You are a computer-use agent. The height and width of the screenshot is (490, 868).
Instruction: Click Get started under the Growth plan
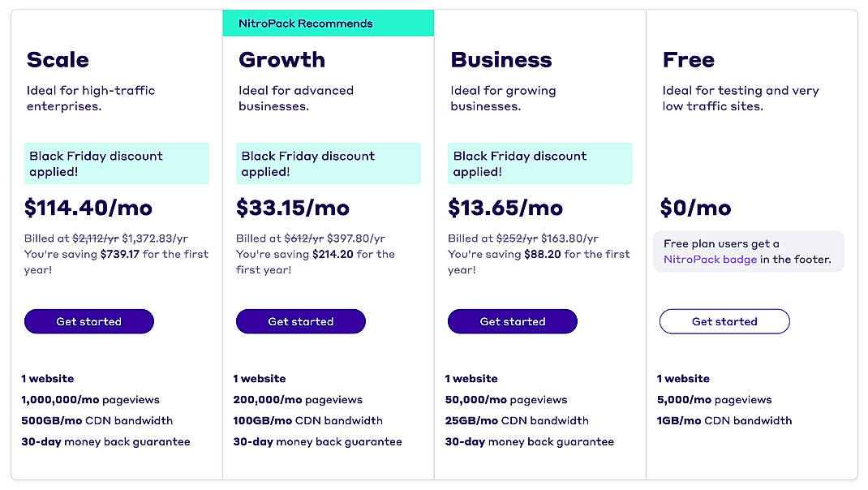(x=300, y=321)
